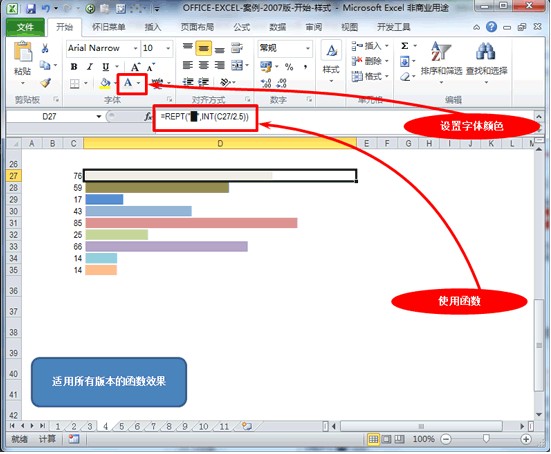Viewport: 551px width, 454px height.
Task: Click the fx Insert Function button
Action: click(148, 116)
